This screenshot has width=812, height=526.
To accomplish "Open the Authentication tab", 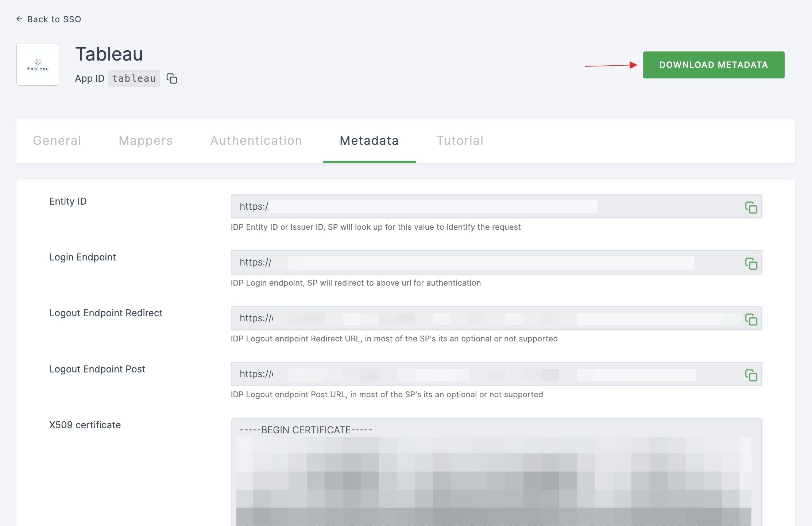I will [256, 141].
